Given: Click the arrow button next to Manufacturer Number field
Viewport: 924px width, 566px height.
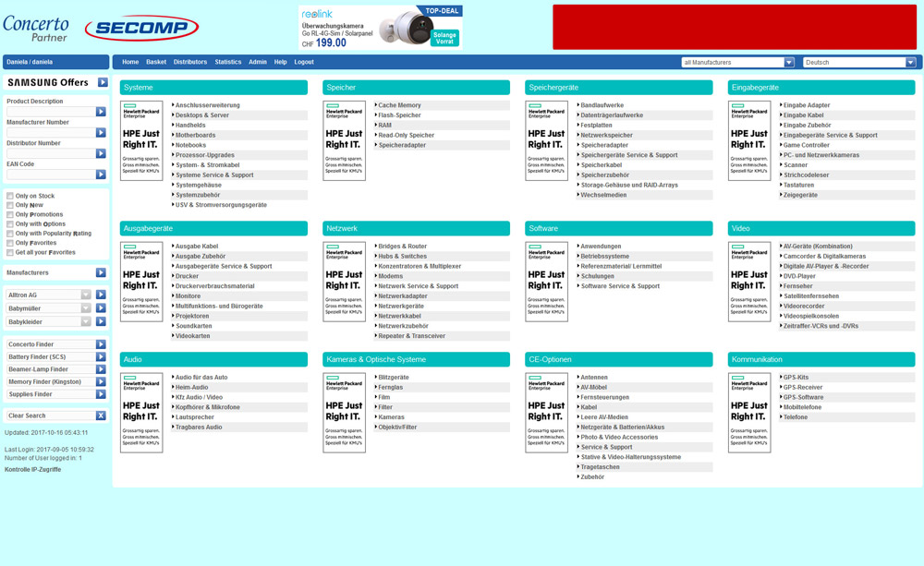Looking at the screenshot, I should coord(101,133).
